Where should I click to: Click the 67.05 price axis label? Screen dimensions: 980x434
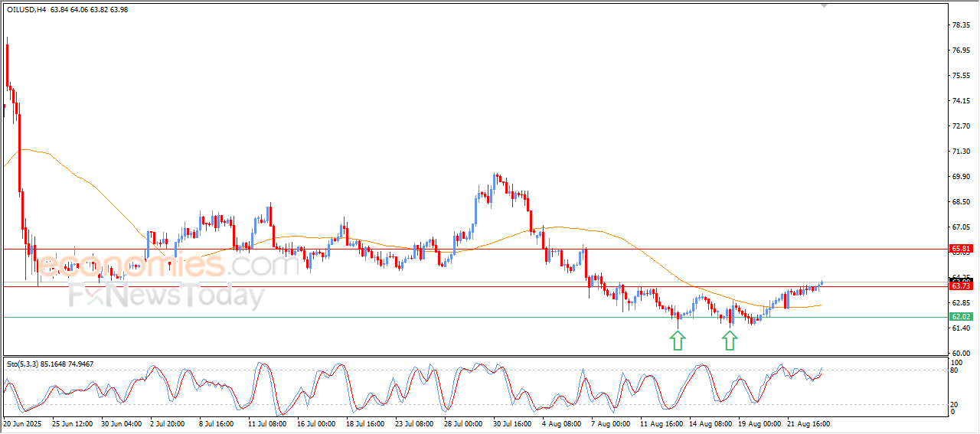[x=961, y=227]
